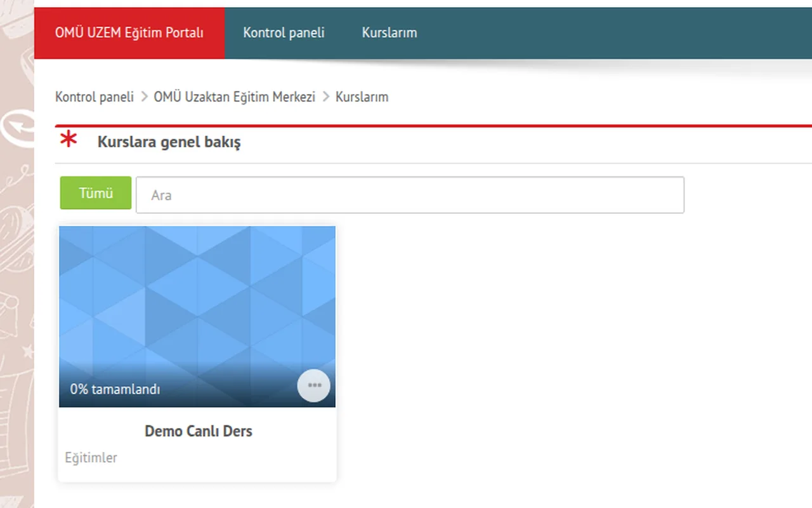Image resolution: width=812 pixels, height=508 pixels.
Task: Open the three-dot menu on Demo Canlı Ders card
Action: pos(314,385)
